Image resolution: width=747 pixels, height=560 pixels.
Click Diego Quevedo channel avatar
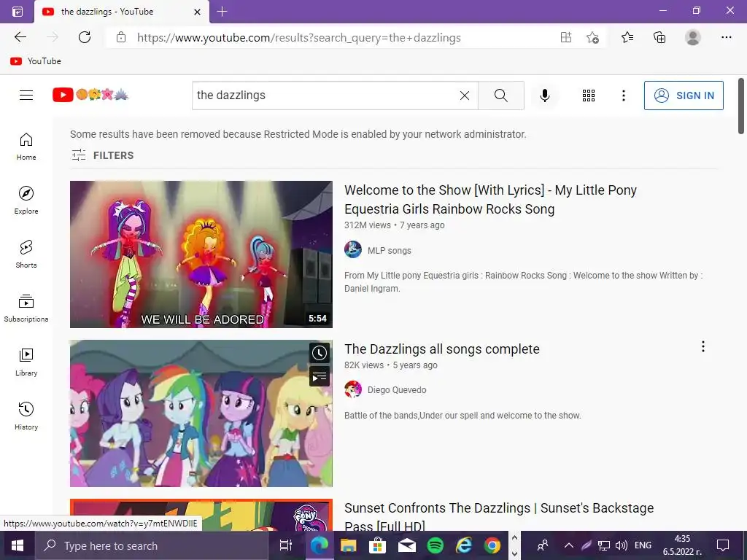[353, 389]
